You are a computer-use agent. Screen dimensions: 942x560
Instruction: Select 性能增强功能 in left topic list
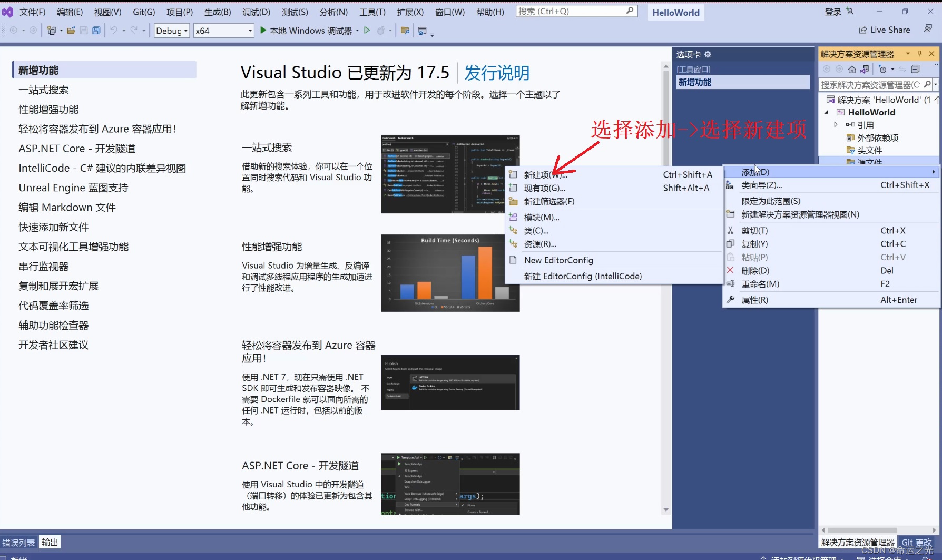48,109
